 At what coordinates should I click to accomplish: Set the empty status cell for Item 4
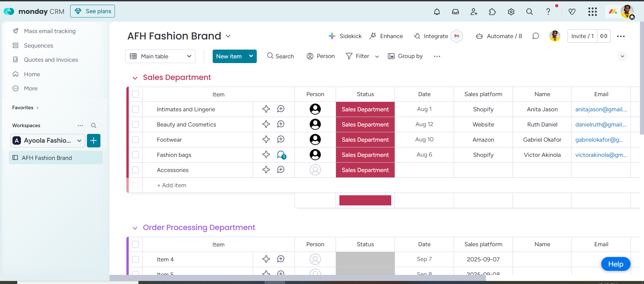365,259
